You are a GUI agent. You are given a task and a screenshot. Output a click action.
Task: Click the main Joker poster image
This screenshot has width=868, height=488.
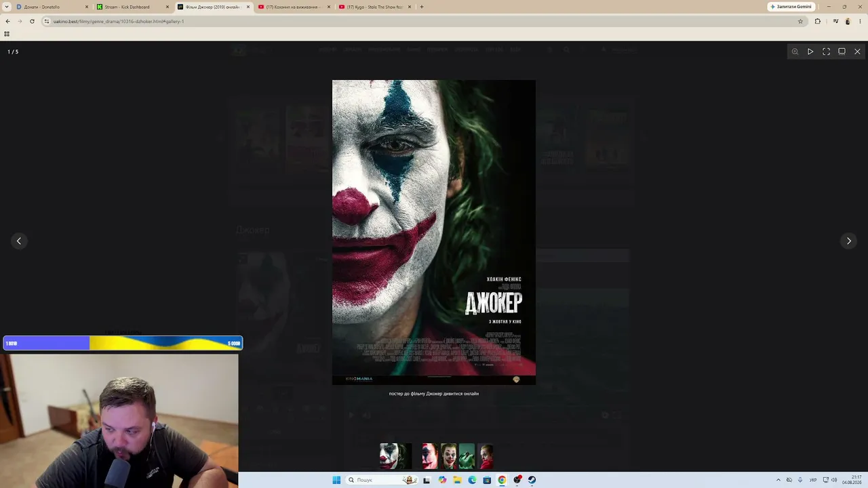tap(434, 232)
